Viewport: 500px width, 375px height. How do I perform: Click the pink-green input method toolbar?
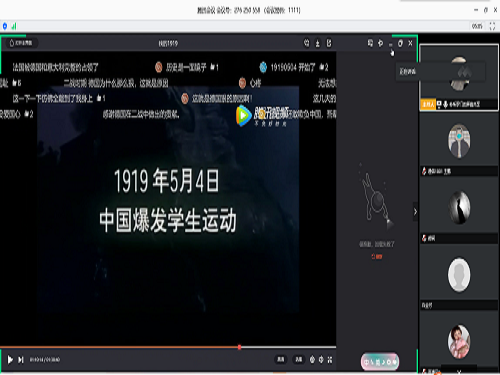pos(380,362)
